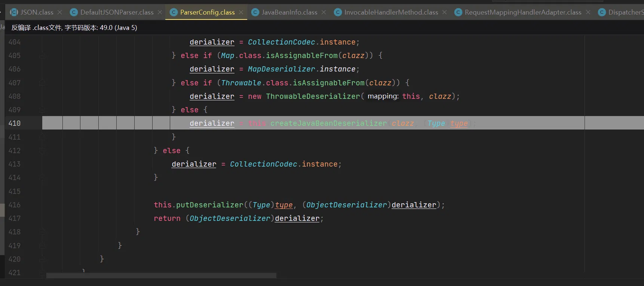Close the JavaBeanInfo.class tab
The width and height of the screenshot is (644, 286).
tap(324, 12)
